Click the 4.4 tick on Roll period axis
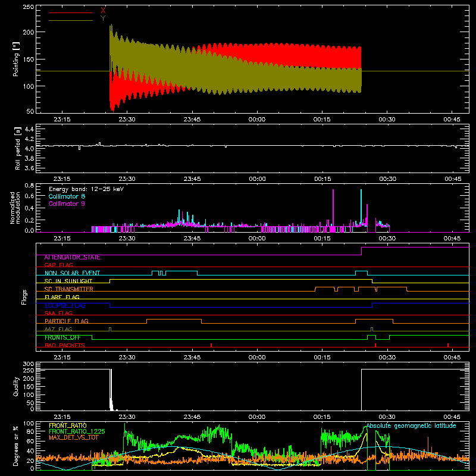The height and width of the screenshot is (476, 476). [x=29, y=129]
